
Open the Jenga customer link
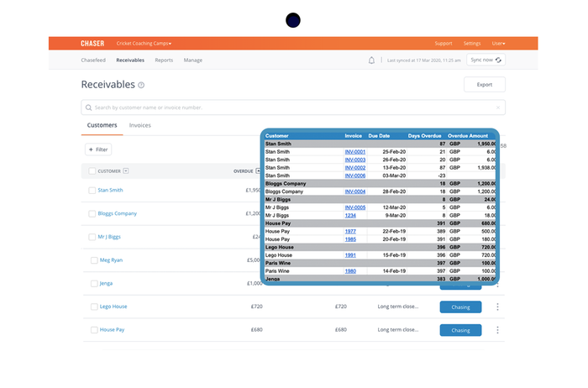[x=106, y=283]
